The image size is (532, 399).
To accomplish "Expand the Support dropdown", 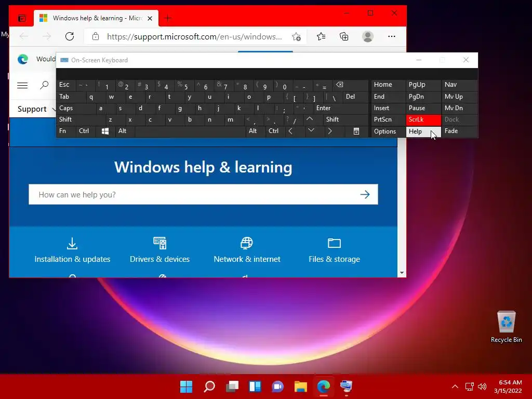I will click(36, 109).
